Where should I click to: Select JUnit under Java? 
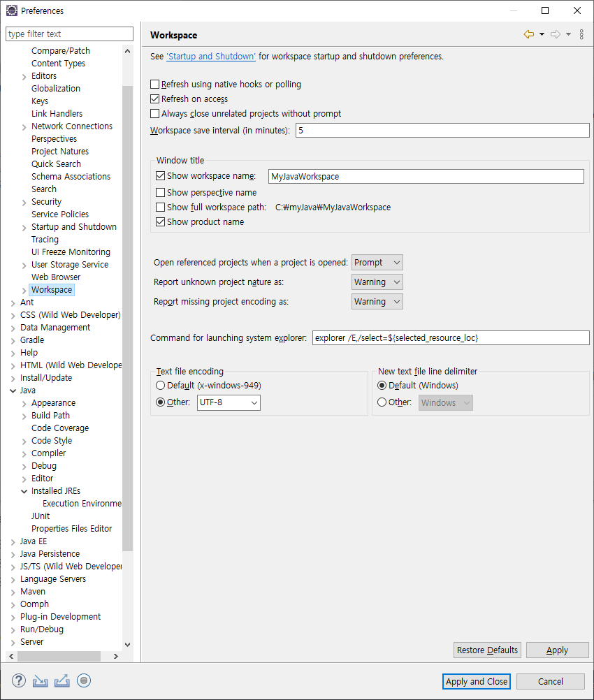coord(41,516)
